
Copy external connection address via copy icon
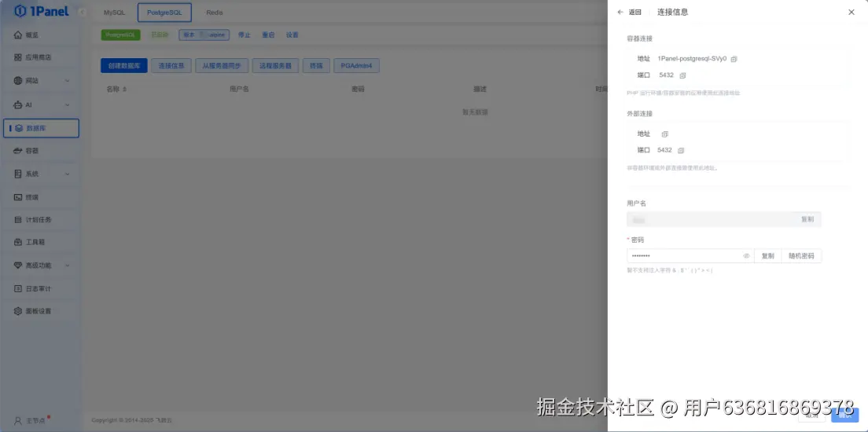(665, 134)
